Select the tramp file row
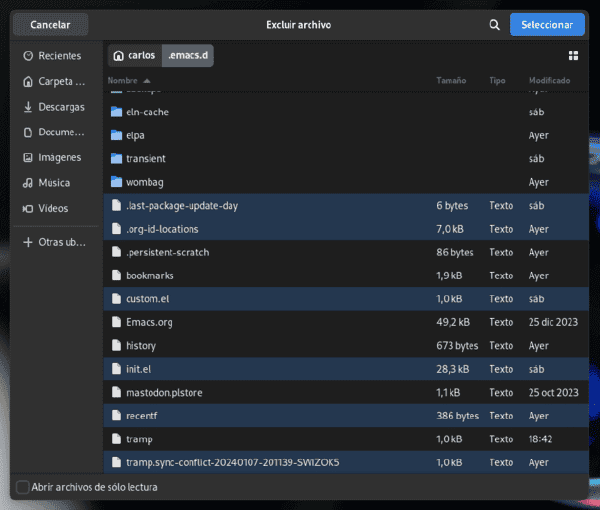 tap(346, 439)
